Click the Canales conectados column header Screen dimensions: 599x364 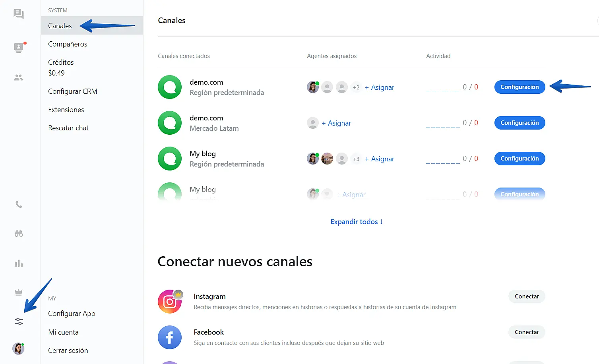tap(184, 56)
